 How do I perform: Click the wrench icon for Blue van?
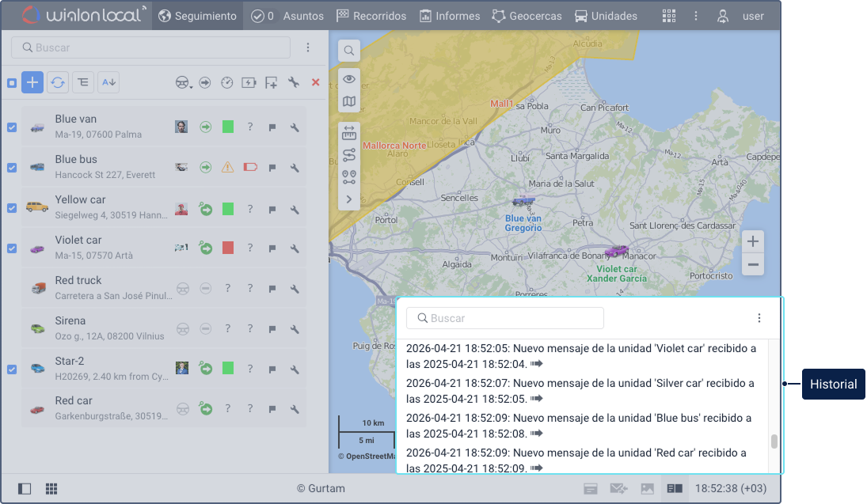(x=295, y=127)
